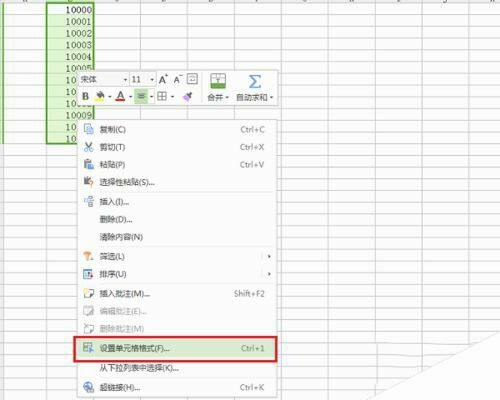
Task: Open the font color dropdown arrow
Action: [131, 97]
